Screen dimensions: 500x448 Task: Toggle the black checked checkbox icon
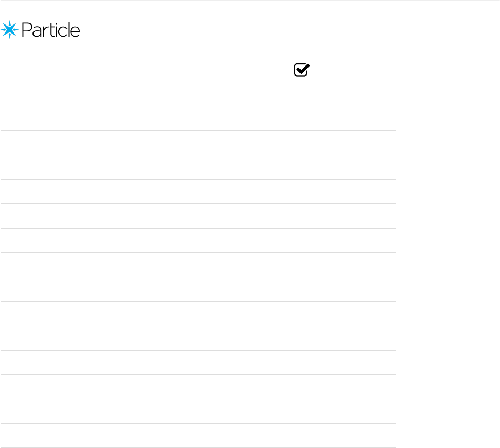coord(302,70)
